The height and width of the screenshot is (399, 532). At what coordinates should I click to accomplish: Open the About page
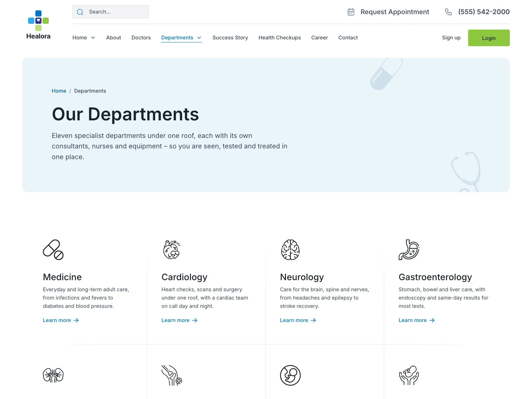[x=114, y=38]
